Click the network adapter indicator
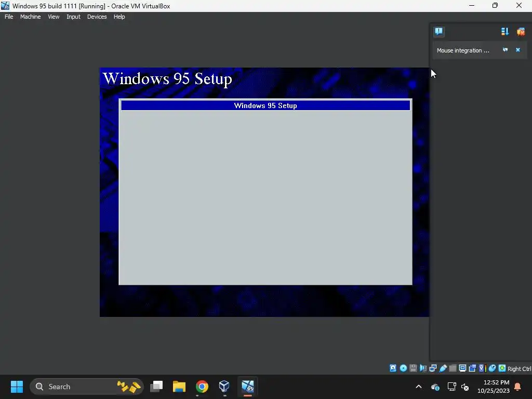The width and height of the screenshot is (532, 399). [433, 368]
